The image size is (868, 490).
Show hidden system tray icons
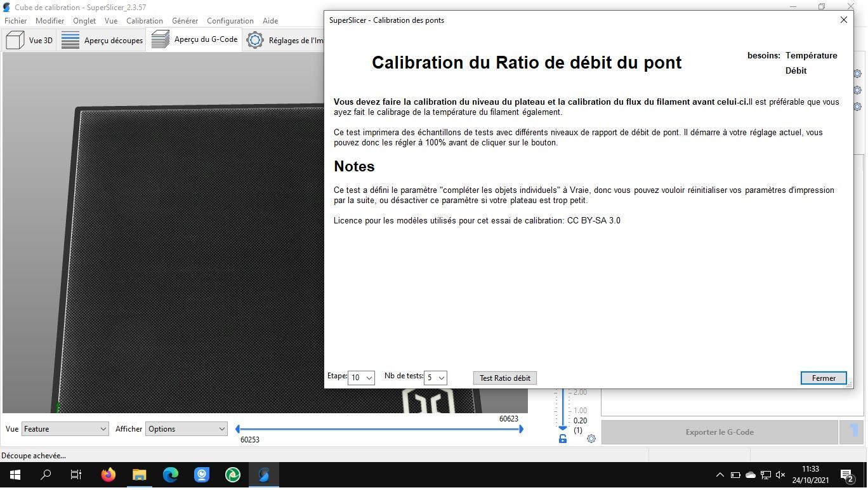pos(720,475)
